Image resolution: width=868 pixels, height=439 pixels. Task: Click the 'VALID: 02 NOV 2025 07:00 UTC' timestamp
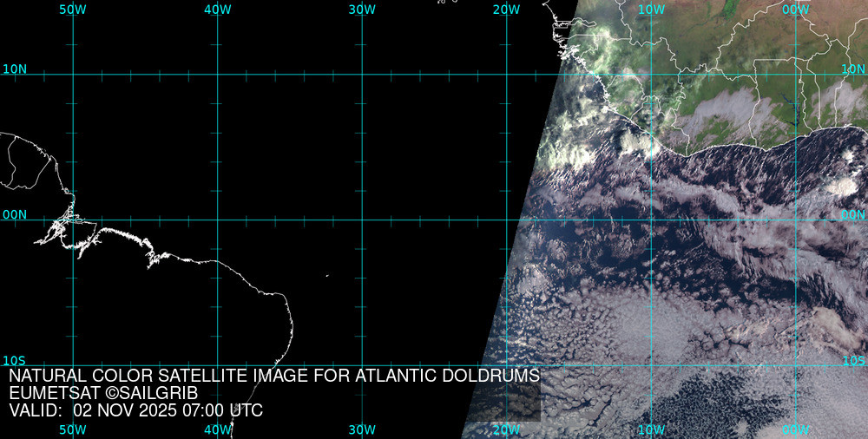(x=136, y=410)
